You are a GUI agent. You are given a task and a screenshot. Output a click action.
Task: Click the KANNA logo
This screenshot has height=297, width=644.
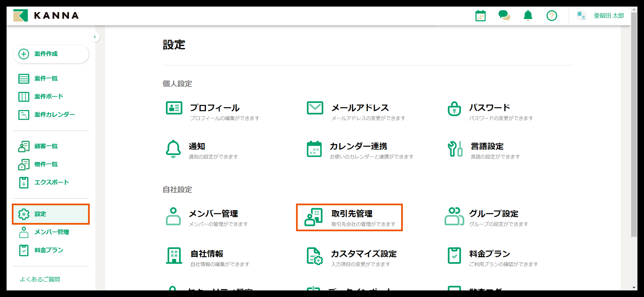(46, 15)
